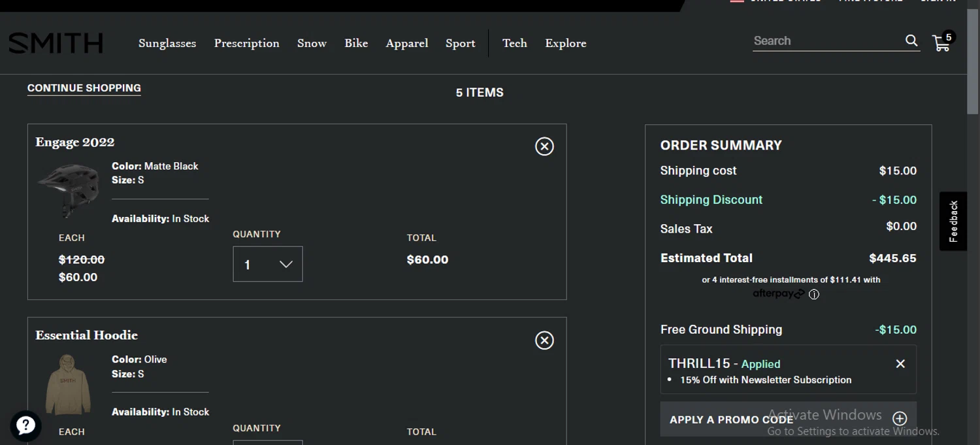Remove the THRILL15 promo code
This screenshot has height=445, width=980.
(x=900, y=364)
